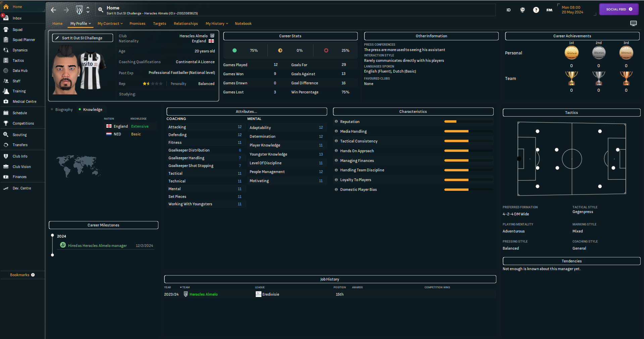Screen dimensions: 644x339
Task: Open the Medical Centre sidebar icon
Action: point(6,101)
